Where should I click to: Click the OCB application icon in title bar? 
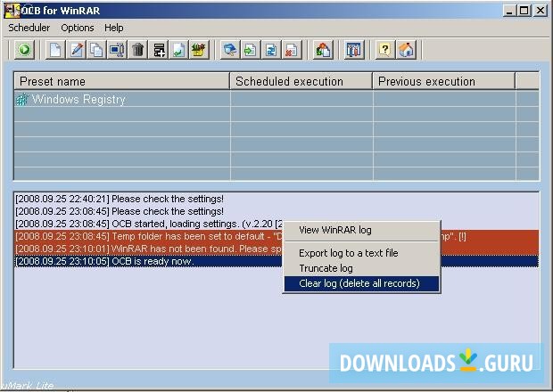(12, 11)
